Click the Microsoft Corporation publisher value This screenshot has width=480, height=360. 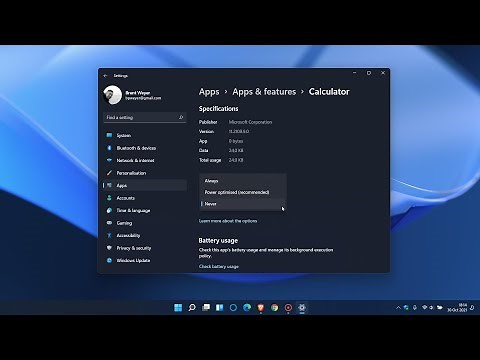250,122
